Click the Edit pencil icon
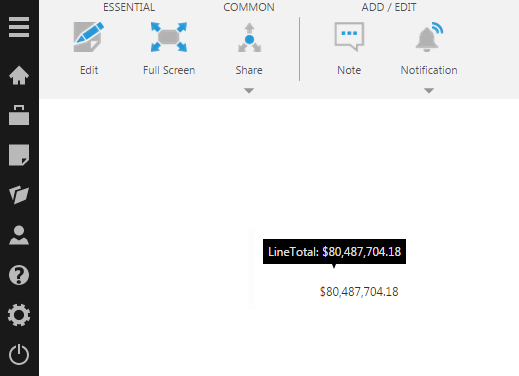519x376 pixels. 89,37
